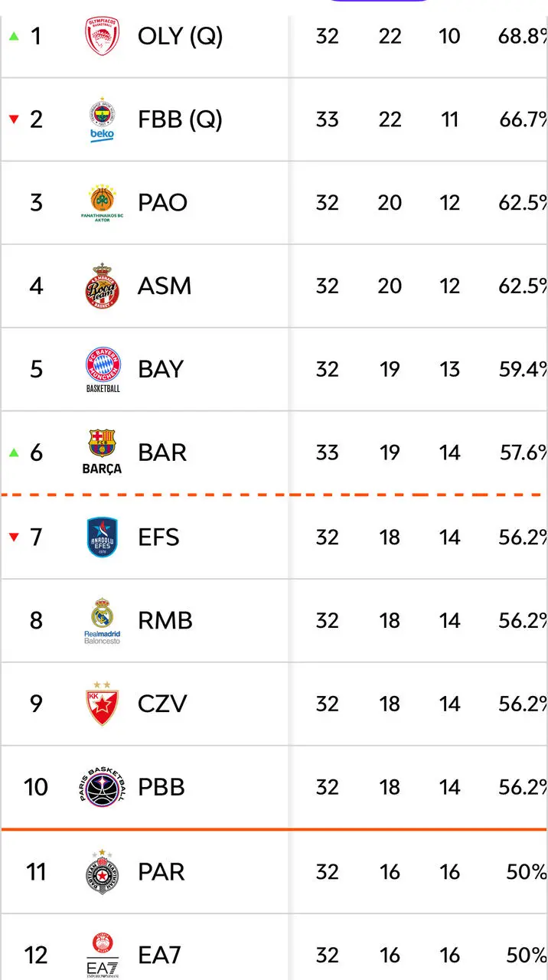This screenshot has height=980, width=548.
Task: Select the AS Monaco crest
Action: [102, 286]
